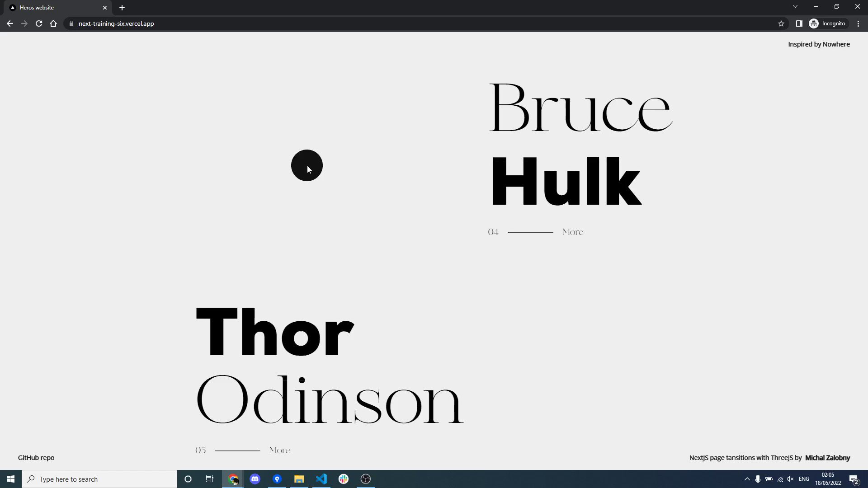Open the OBS Studio taskbar icon
This screenshot has height=488, width=868.
point(365,479)
